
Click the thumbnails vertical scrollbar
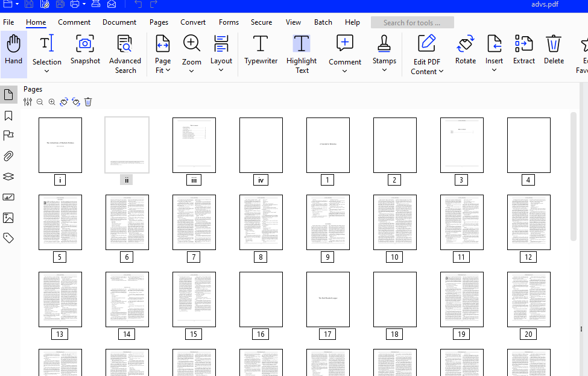tap(573, 176)
